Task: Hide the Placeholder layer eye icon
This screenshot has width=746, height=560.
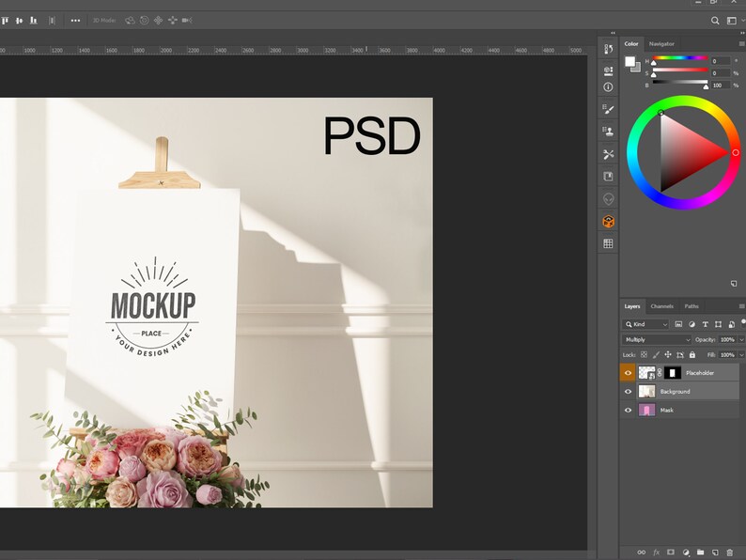Action: 628,372
